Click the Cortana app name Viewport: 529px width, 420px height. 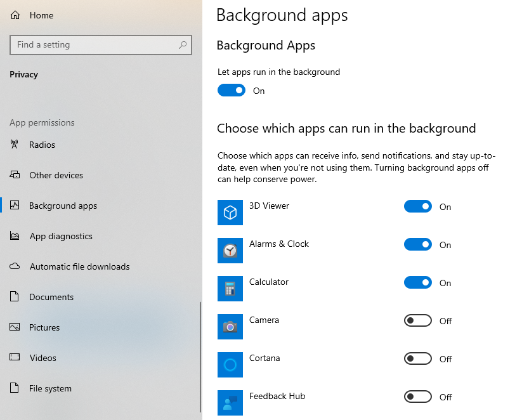point(264,358)
